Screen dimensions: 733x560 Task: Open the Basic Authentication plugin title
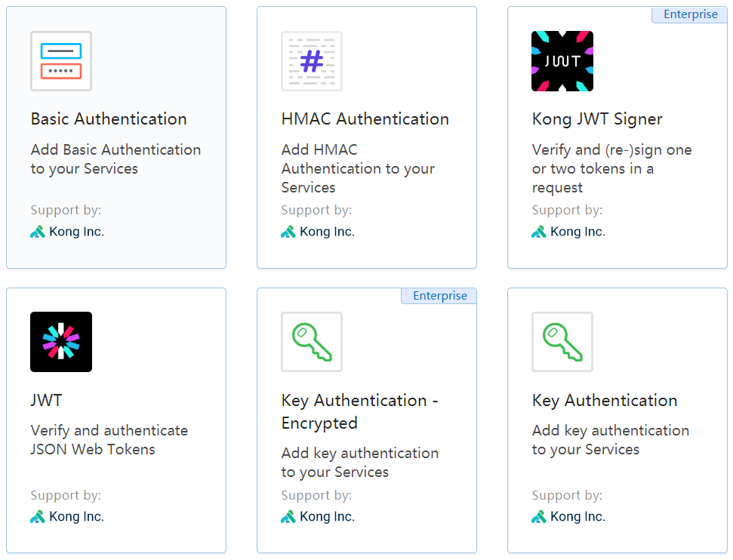click(x=109, y=119)
